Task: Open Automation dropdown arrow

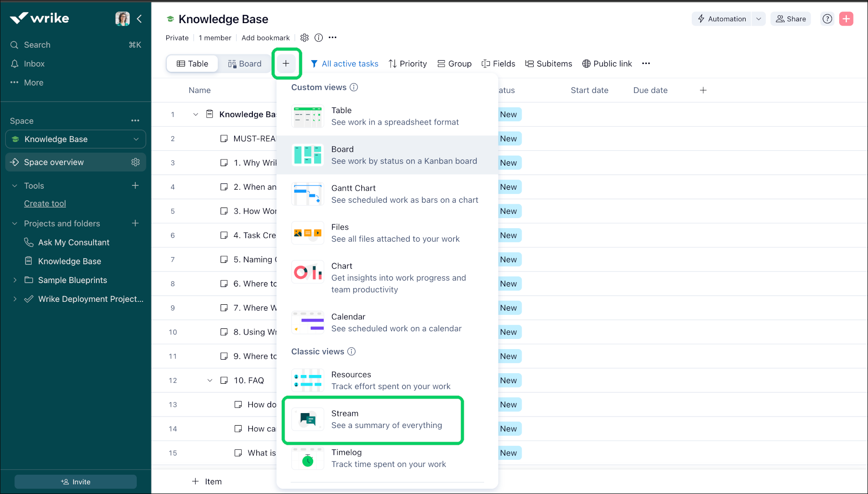Action: (759, 19)
